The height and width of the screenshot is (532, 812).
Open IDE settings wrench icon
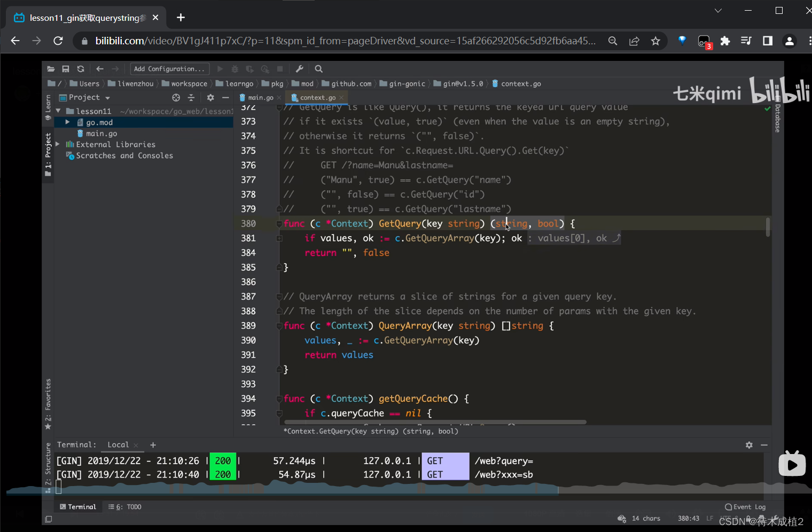pyautogui.click(x=300, y=69)
